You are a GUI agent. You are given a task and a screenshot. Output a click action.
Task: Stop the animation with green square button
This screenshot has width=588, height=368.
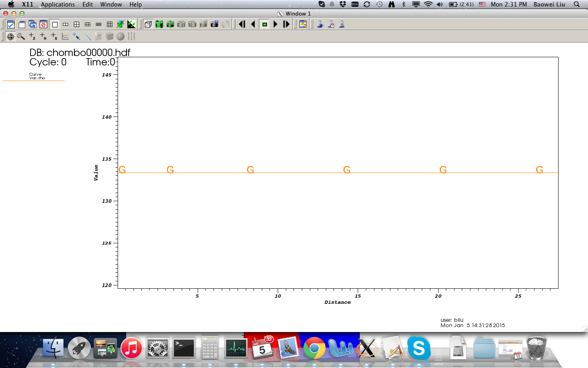265,25
